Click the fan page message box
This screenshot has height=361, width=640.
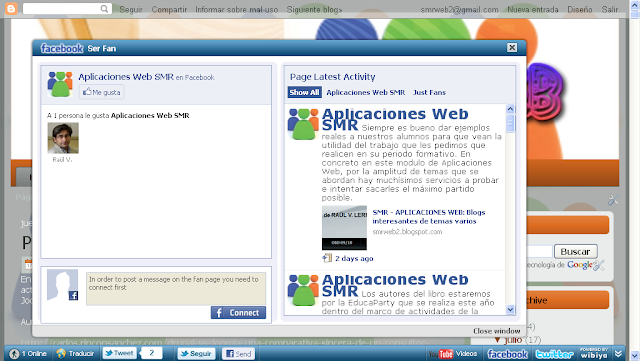coord(176,289)
